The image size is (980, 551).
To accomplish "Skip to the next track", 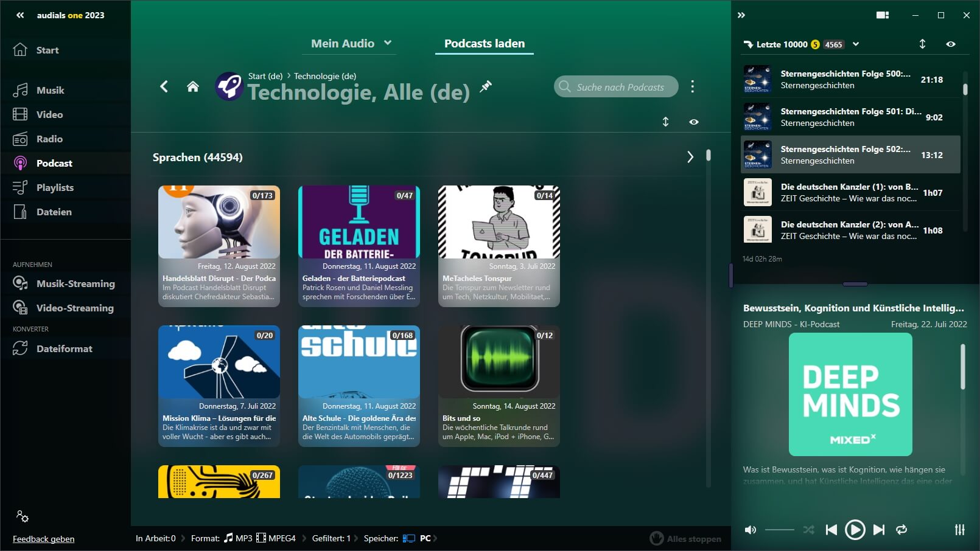I will [x=878, y=530].
